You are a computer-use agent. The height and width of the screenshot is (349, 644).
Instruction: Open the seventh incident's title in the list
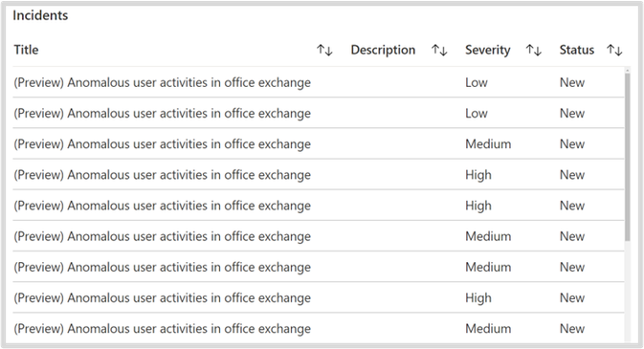click(x=163, y=268)
